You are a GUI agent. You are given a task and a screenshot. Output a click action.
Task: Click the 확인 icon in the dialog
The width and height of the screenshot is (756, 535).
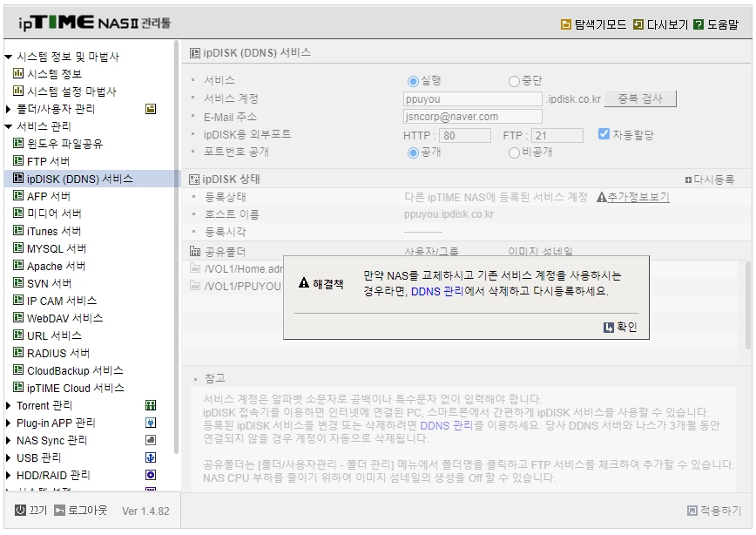coord(609,328)
